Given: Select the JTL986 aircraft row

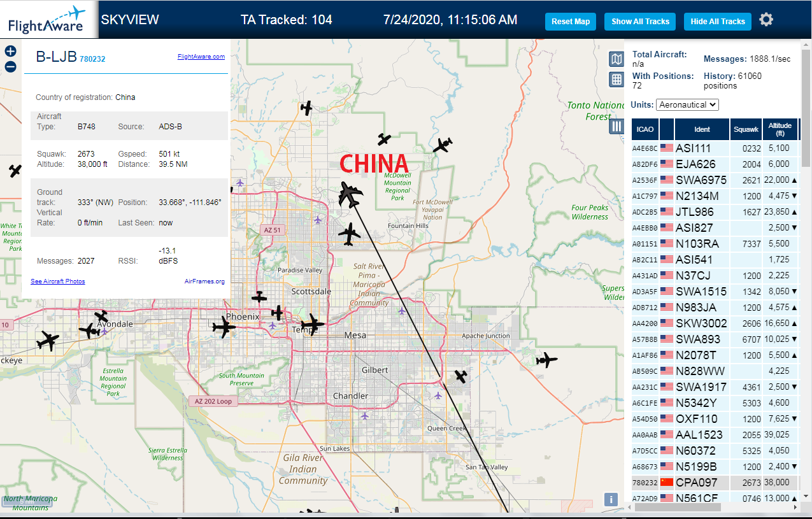Looking at the screenshot, I should 715,211.
